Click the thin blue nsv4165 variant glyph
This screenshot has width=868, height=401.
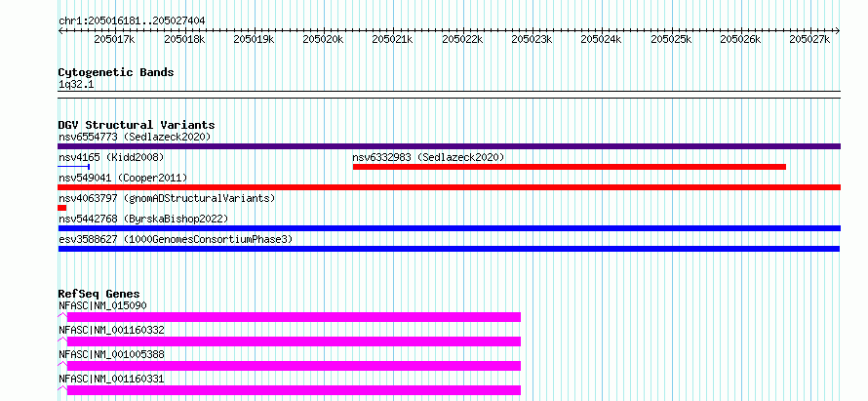73,166
